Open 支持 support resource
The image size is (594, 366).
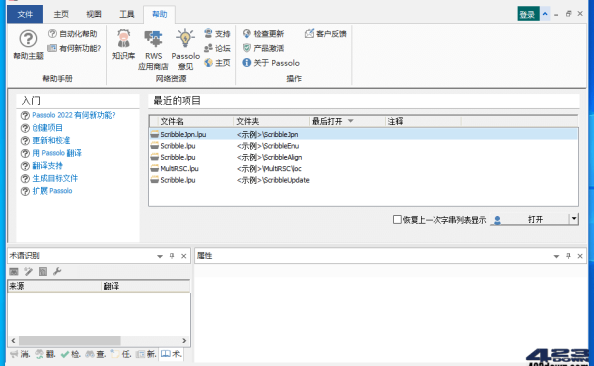point(217,33)
